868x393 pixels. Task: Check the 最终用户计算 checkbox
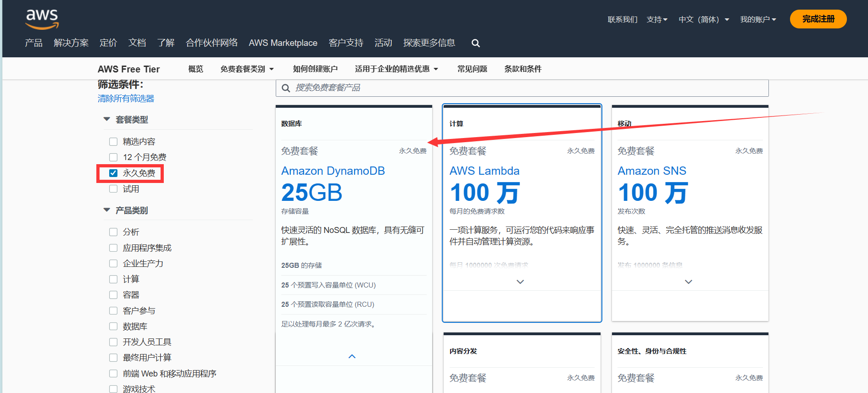(x=113, y=358)
